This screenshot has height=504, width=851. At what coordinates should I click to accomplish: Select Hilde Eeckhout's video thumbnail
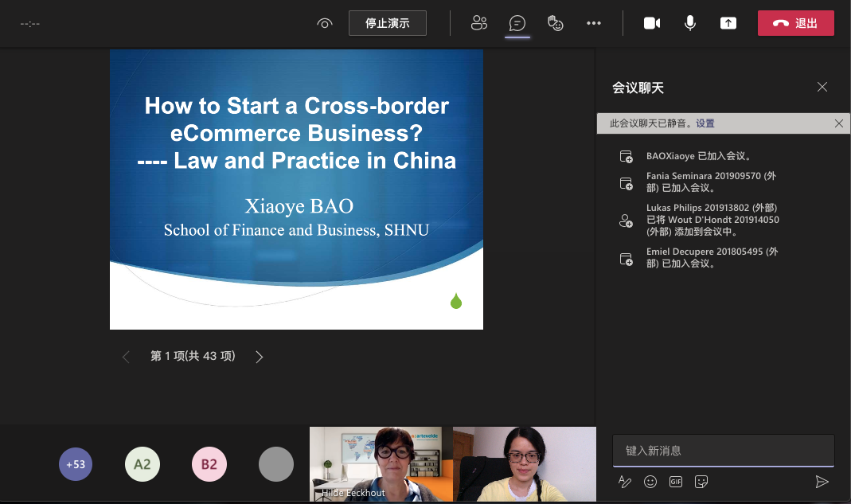point(381,464)
